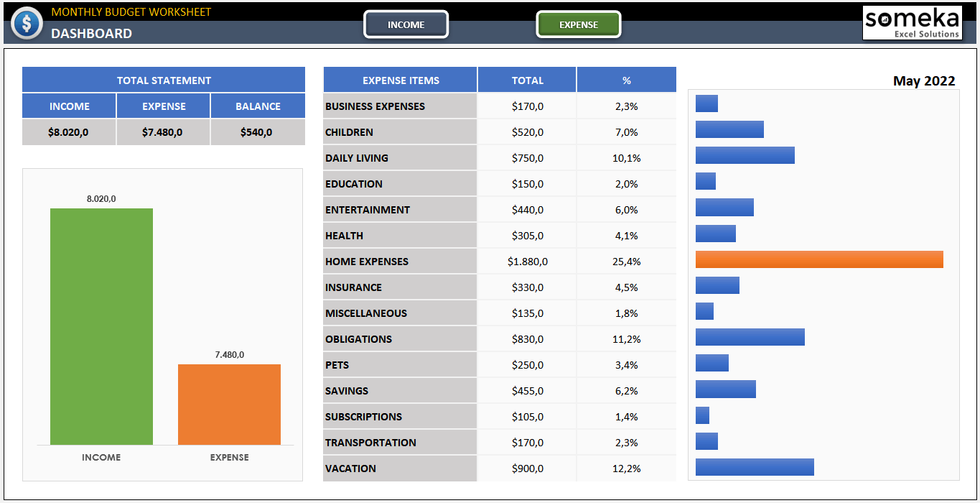Click the INCOME axis label in chart
The height and width of the screenshot is (503, 980).
[101, 457]
